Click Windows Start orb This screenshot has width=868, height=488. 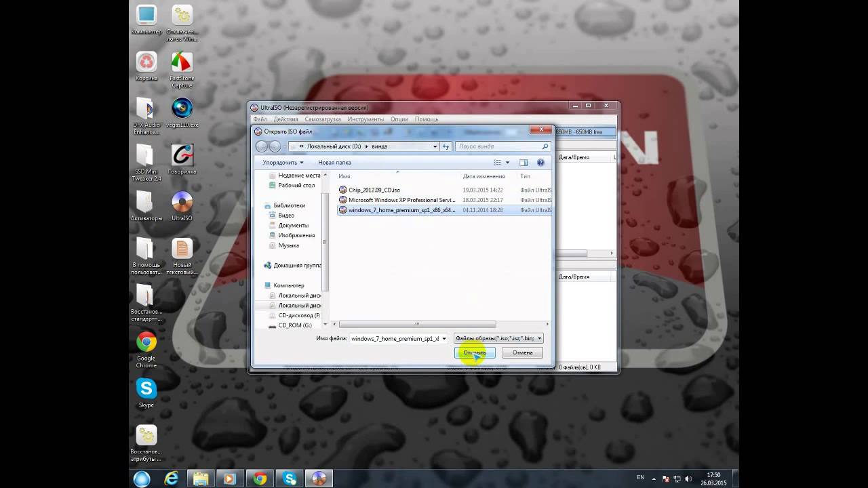(x=142, y=479)
